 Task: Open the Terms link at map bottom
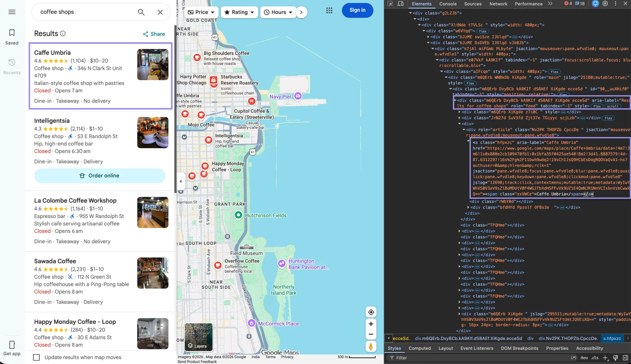(270, 357)
